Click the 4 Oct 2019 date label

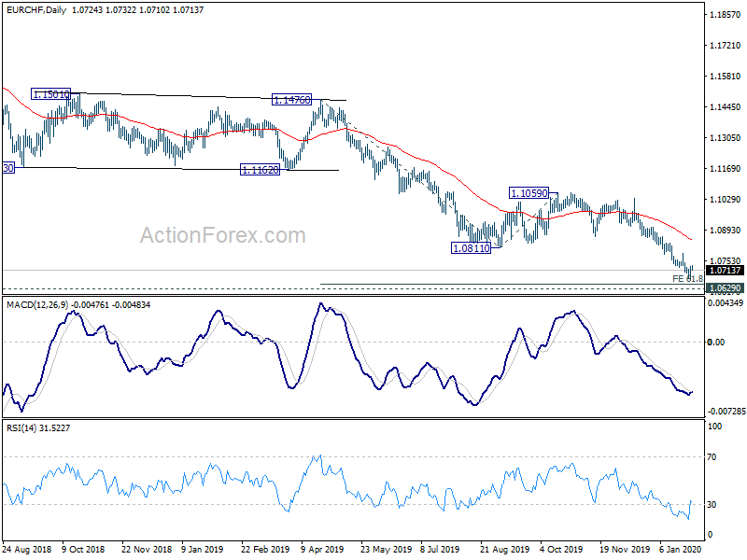tap(561, 549)
